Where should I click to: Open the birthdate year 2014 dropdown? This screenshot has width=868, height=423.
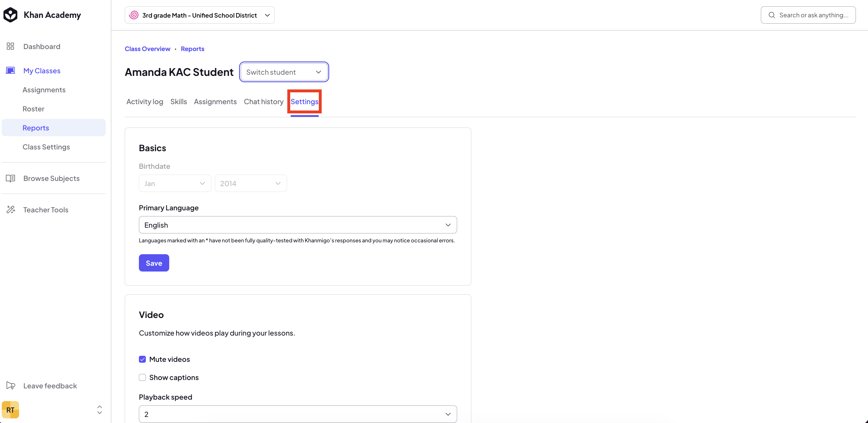(251, 184)
